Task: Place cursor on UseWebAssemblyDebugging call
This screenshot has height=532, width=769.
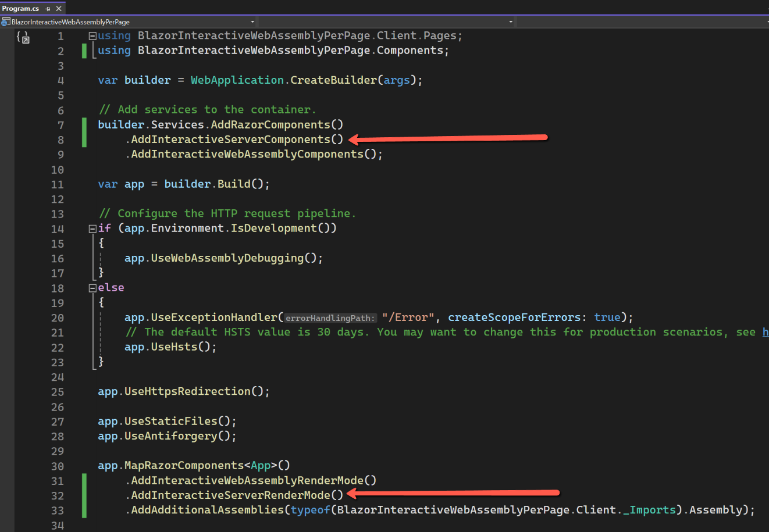Action: coord(227,258)
